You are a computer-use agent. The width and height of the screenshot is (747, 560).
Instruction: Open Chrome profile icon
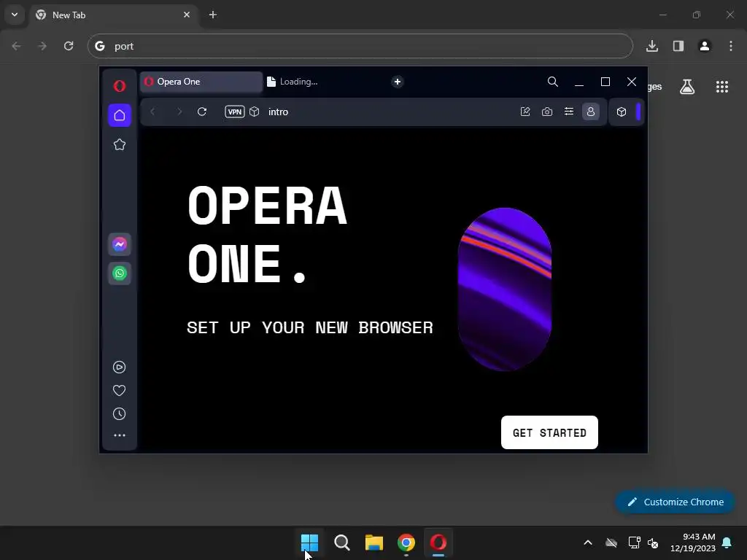pos(705,46)
